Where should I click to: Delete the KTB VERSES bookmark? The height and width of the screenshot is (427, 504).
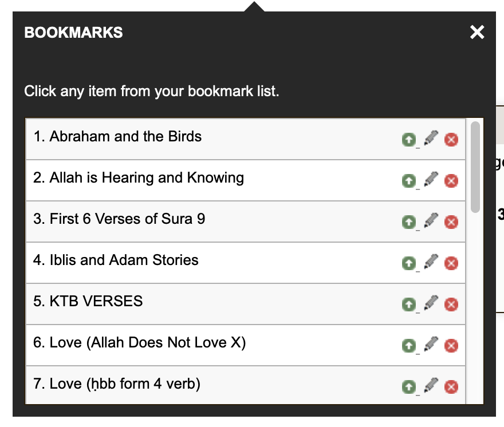(451, 305)
